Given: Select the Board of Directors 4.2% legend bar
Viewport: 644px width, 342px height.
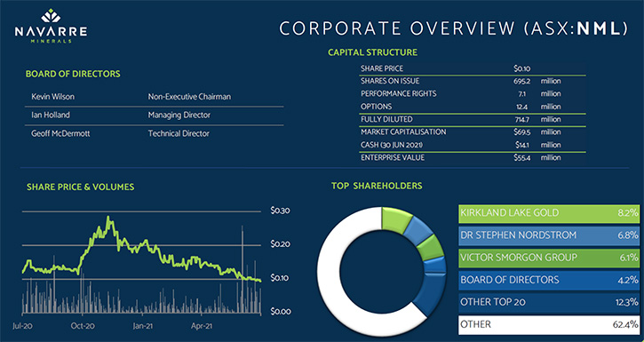Looking at the screenshot, I should [x=549, y=280].
